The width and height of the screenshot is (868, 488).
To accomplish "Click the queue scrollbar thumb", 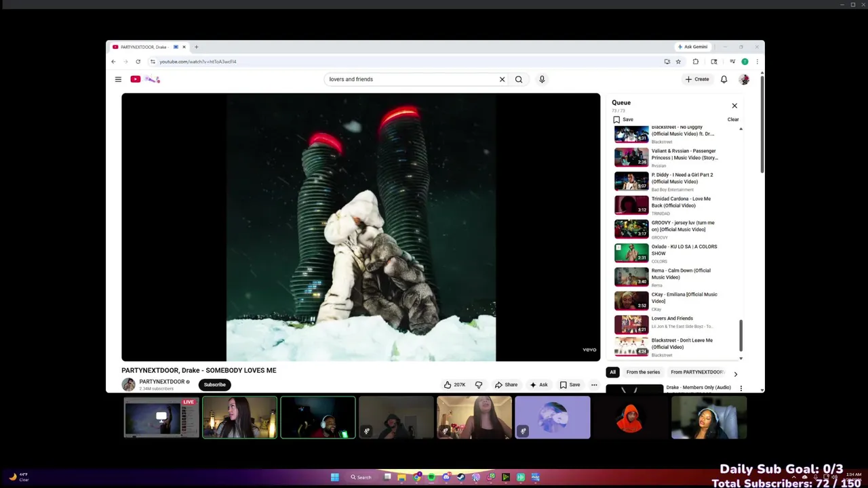I will click(741, 336).
